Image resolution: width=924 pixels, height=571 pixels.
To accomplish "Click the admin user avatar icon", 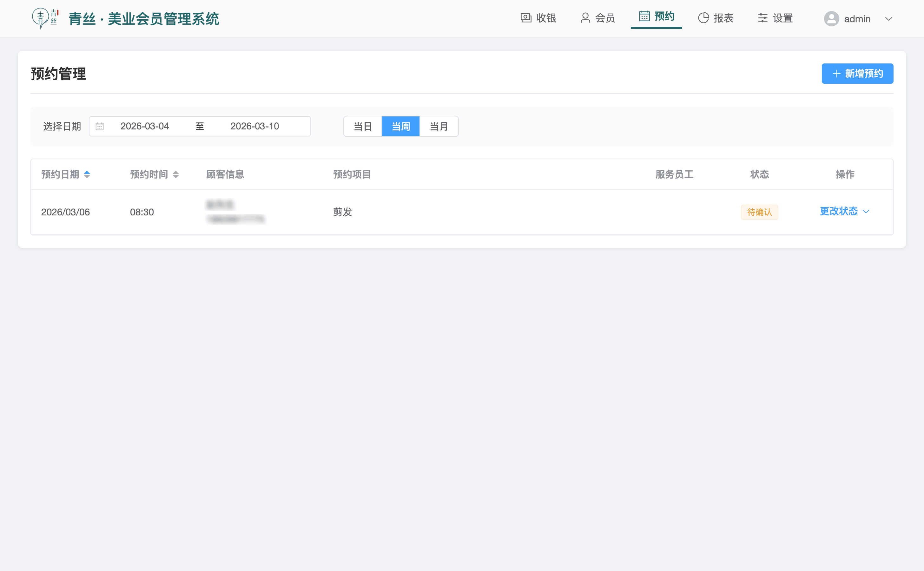I will pos(831,18).
